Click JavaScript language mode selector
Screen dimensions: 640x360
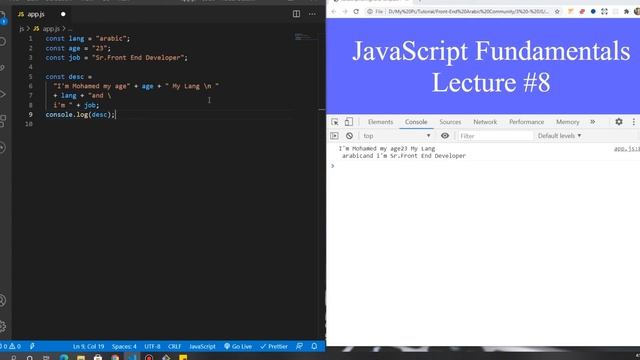(x=202, y=346)
